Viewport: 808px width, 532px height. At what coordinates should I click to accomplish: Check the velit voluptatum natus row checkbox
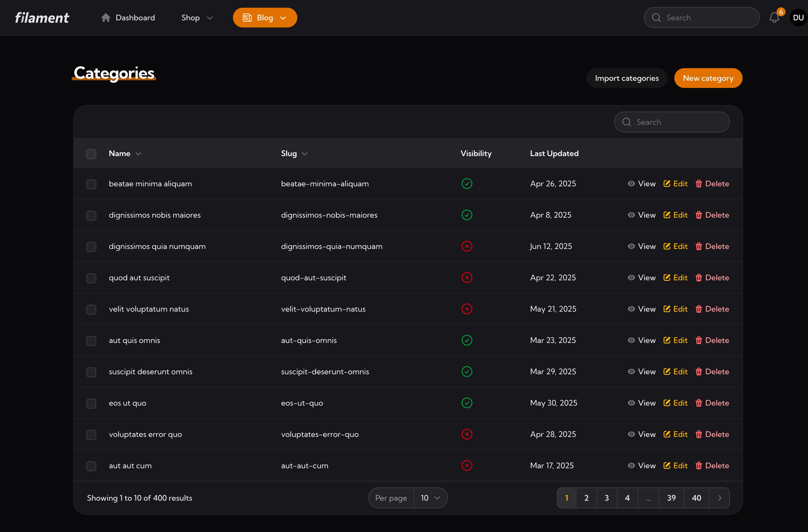91,310
